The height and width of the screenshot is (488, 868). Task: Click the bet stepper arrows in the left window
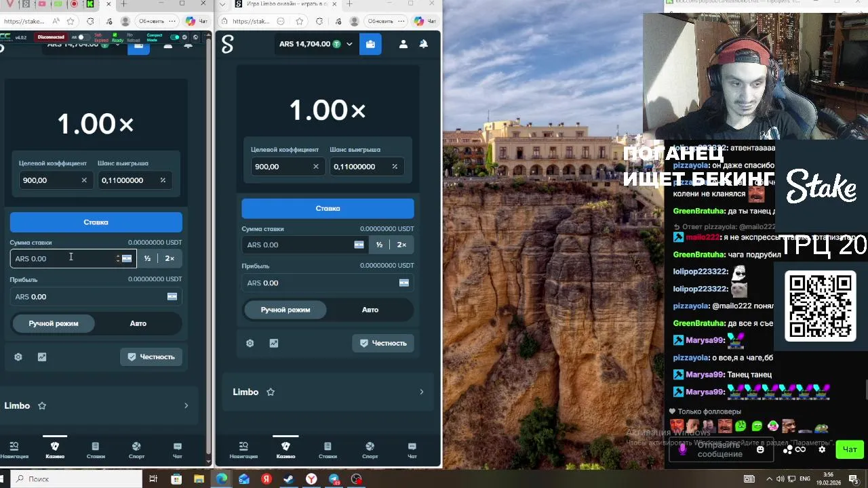pyautogui.click(x=118, y=258)
